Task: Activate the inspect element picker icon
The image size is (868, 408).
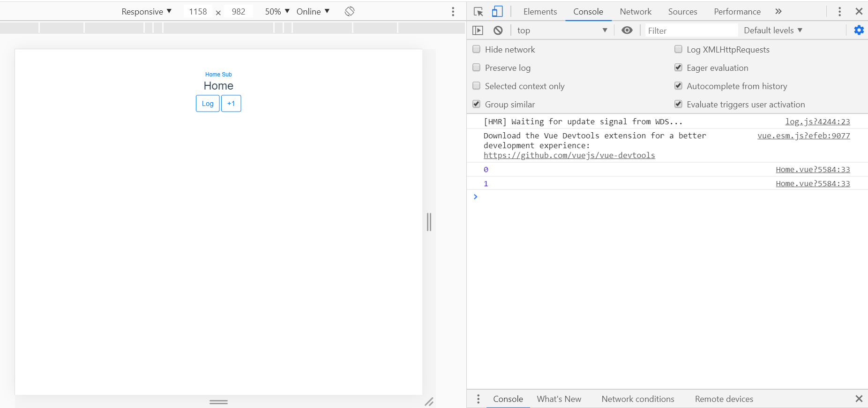Action: click(x=478, y=12)
